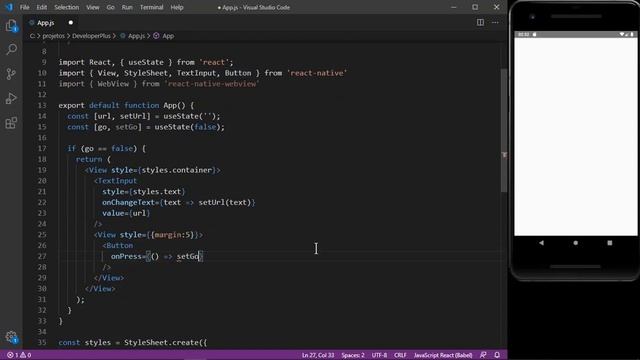Click '<TextInput' tag on line 20

tap(115, 181)
